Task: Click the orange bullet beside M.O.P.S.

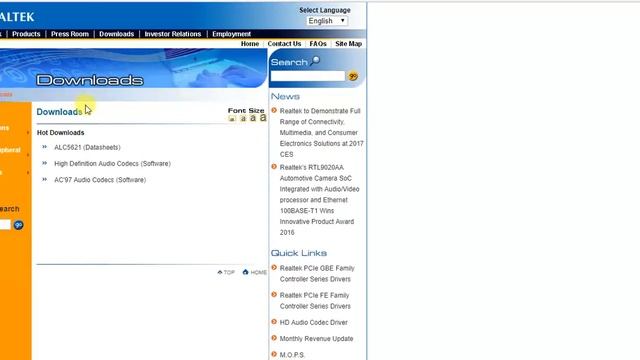Action: tap(274, 354)
